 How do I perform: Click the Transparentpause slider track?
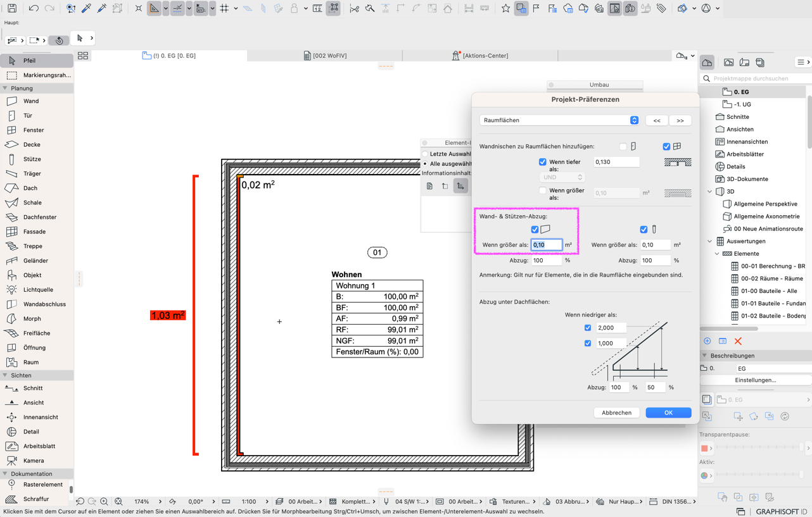coord(759,448)
